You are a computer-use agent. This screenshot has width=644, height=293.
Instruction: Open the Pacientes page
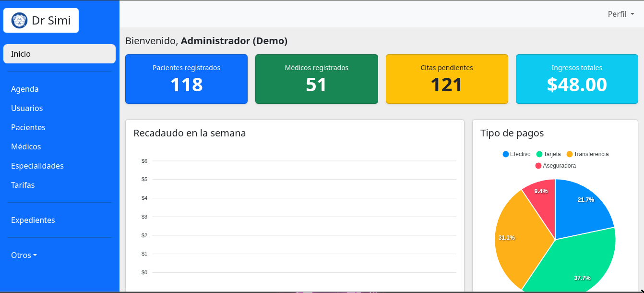pyautogui.click(x=28, y=127)
